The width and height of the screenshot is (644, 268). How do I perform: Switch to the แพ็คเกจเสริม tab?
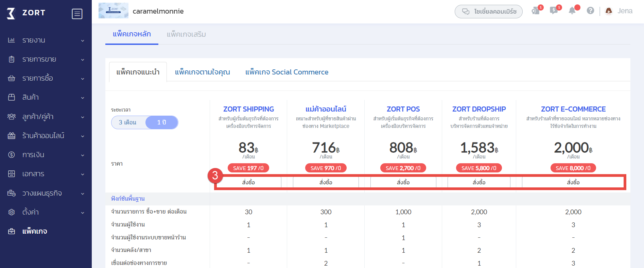click(x=186, y=34)
